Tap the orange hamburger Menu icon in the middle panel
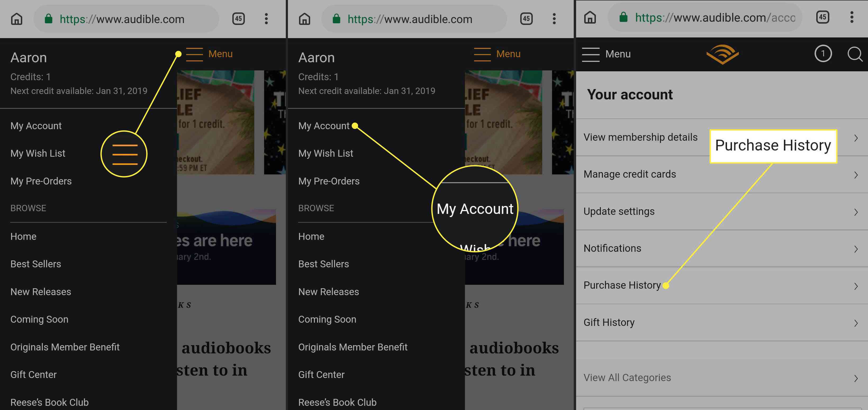 click(x=482, y=54)
